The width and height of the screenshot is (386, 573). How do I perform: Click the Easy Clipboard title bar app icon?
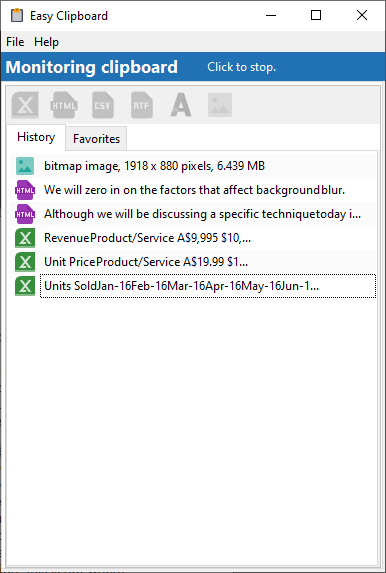point(16,15)
